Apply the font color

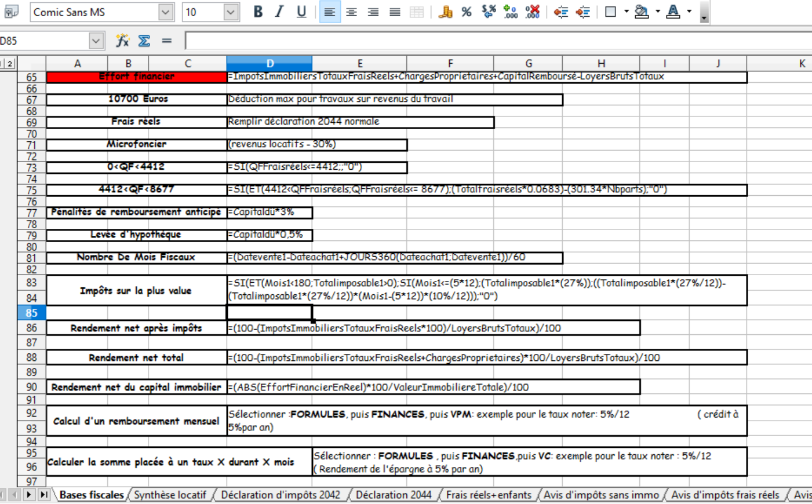673,12
